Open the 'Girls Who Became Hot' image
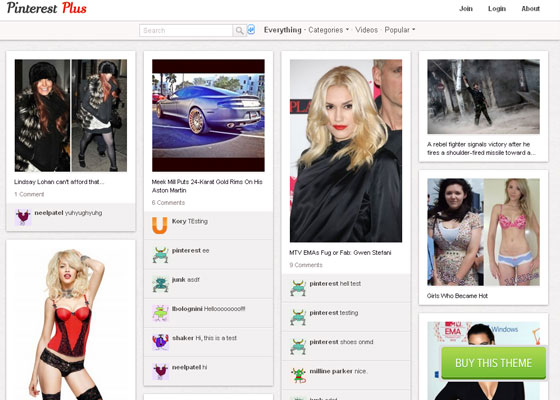 point(483,232)
